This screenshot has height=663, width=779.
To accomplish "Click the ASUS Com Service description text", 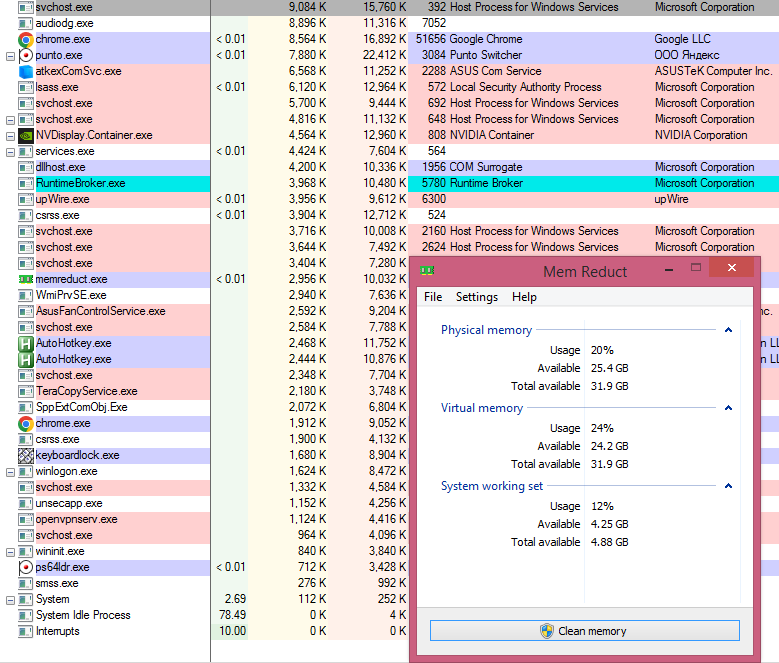I will pos(495,71).
